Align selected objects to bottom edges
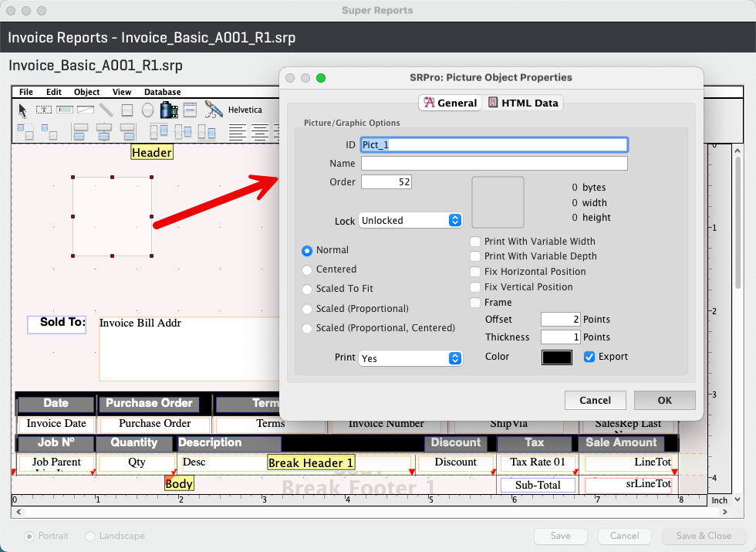 pyautogui.click(x=207, y=131)
